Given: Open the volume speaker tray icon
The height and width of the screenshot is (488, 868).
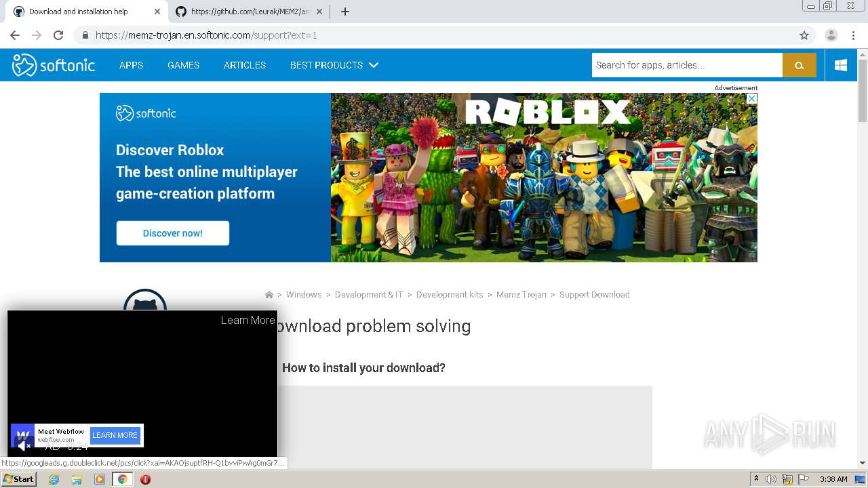Looking at the screenshot, I should [x=771, y=479].
